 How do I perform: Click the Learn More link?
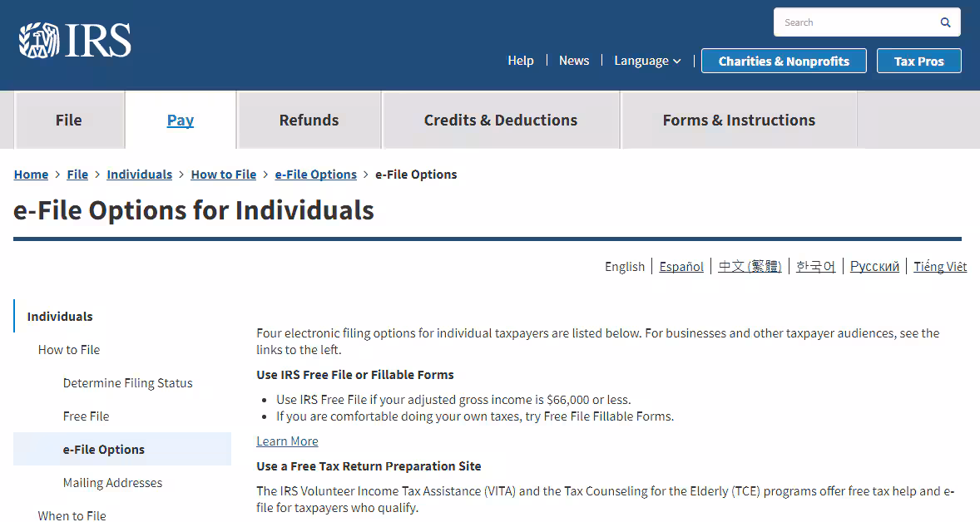point(287,441)
